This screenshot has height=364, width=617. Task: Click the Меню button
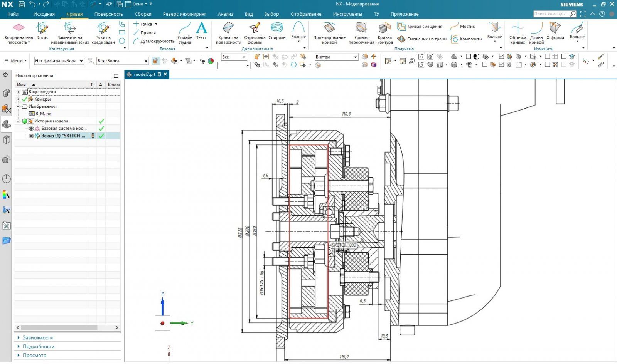coord(15,61)
